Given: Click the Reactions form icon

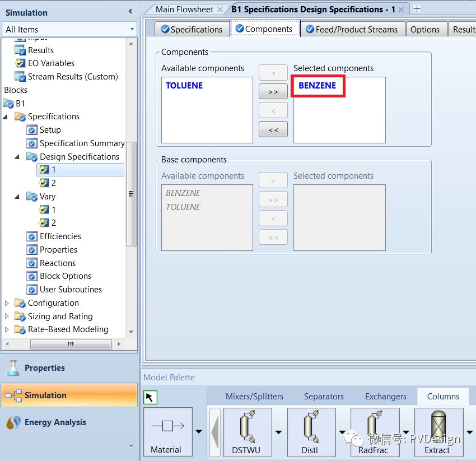Looking at the screenshot, I should point(32,263).
